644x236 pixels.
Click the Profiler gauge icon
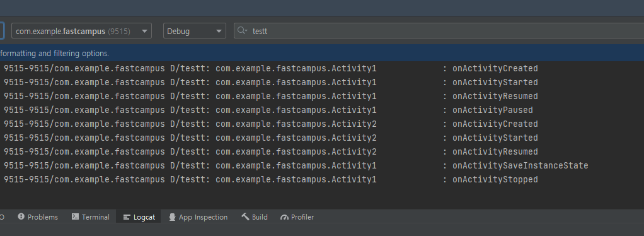(x=284, y=217)
